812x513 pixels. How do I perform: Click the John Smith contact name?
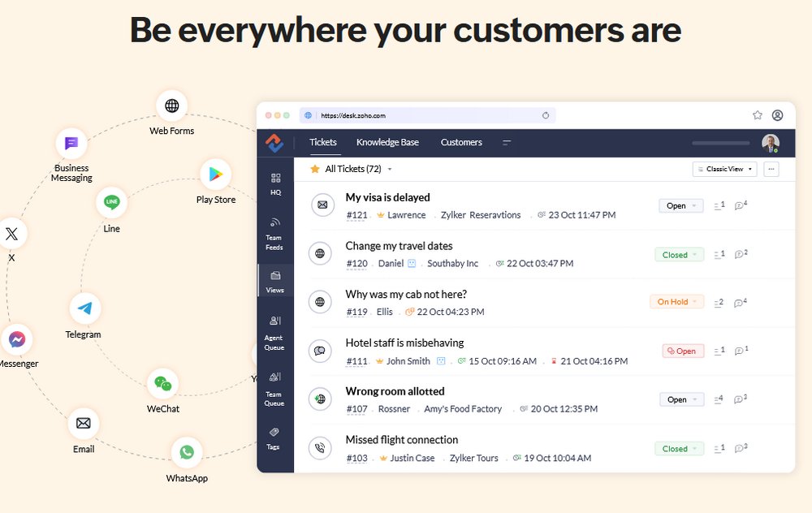coord(408,361)
